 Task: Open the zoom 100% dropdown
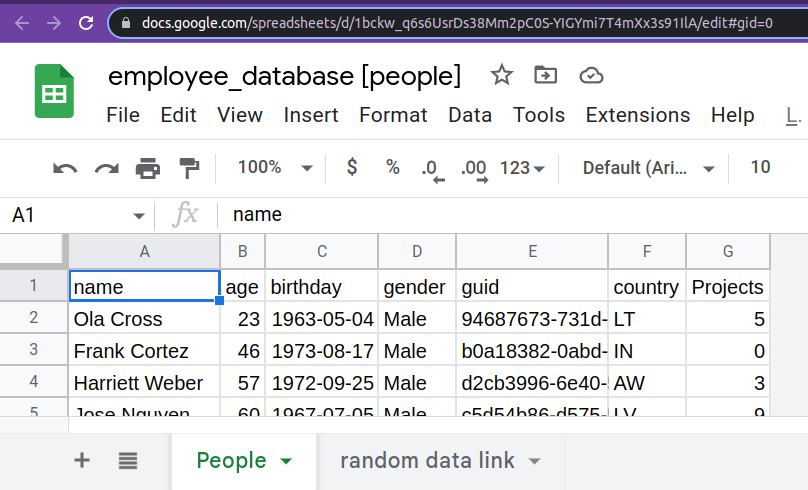(275, 167)
